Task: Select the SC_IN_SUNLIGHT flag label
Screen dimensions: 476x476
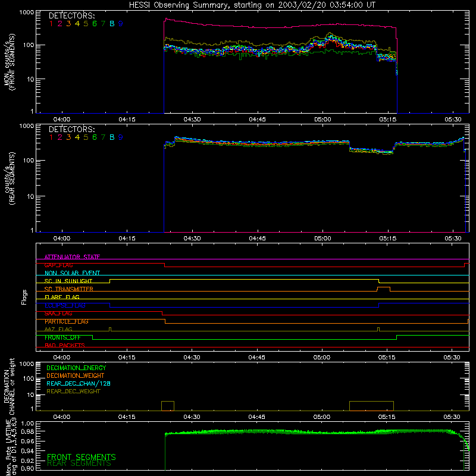Action: click(68, 281)
